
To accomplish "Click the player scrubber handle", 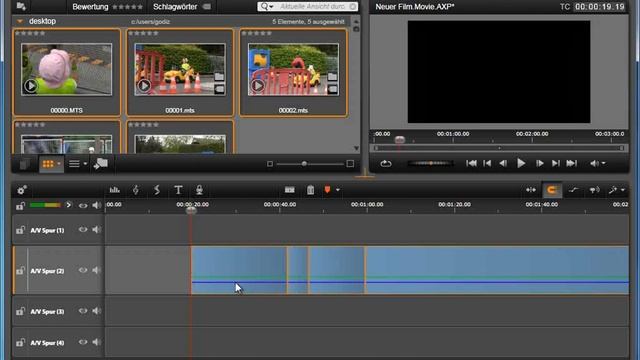I will pos(400,140).
